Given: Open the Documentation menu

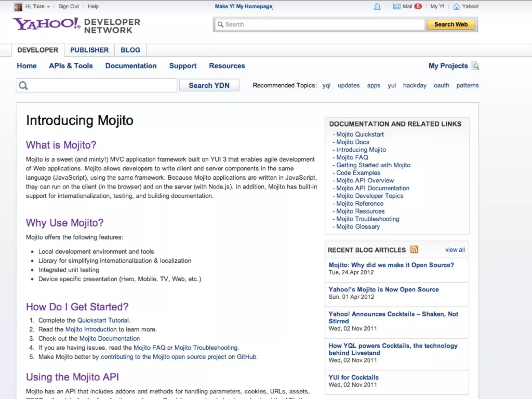Looking at the screenshot, I should pyautogui.click(x=131, y=66).
